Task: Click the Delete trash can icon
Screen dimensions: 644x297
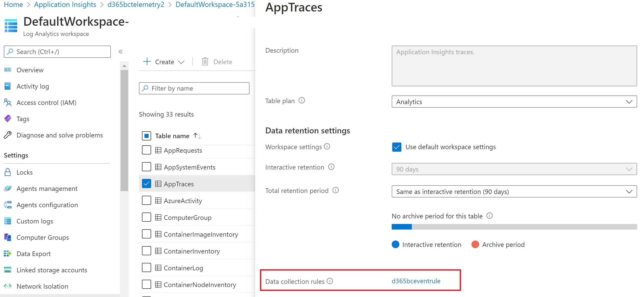Action: pyautogui.click(x=205, y=62)
